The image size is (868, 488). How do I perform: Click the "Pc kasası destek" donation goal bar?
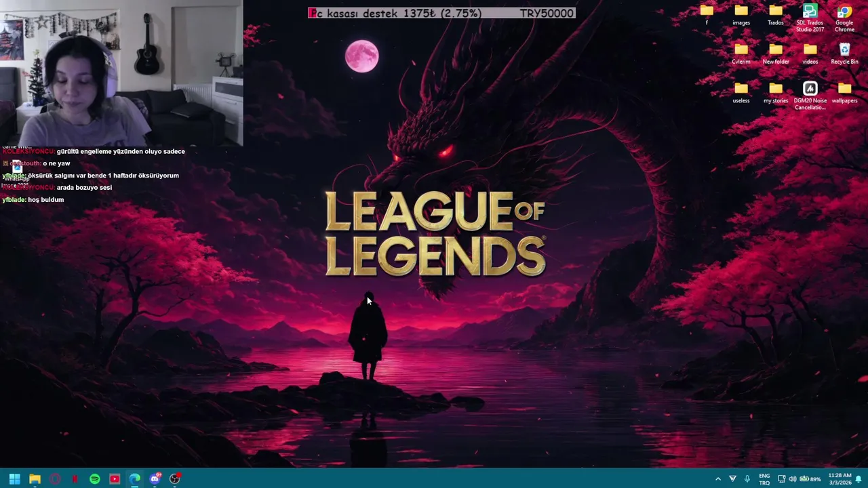click(441, 13)
